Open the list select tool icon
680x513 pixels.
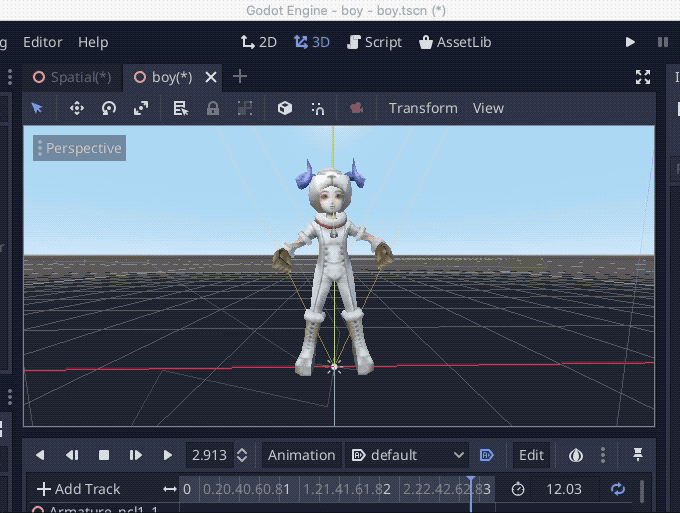[x=180, y=108]
